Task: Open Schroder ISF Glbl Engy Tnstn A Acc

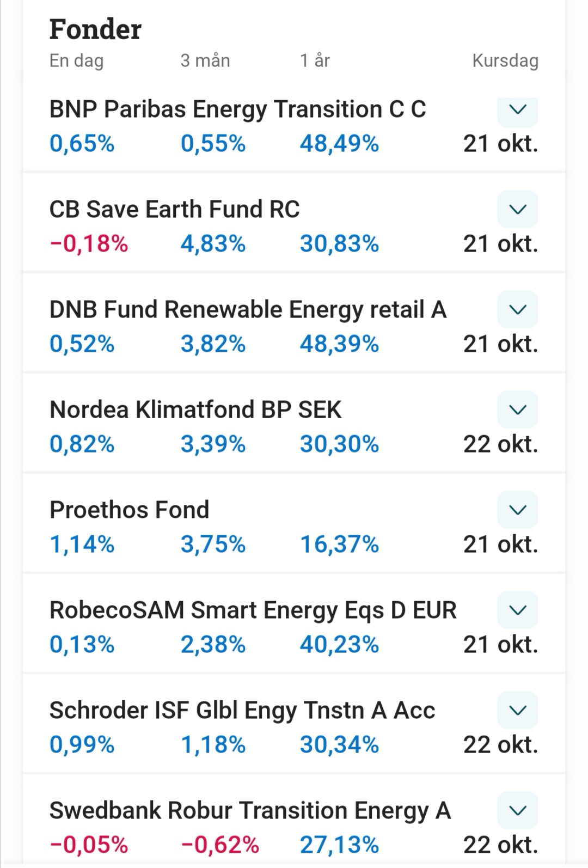Action: coord(242,711)
